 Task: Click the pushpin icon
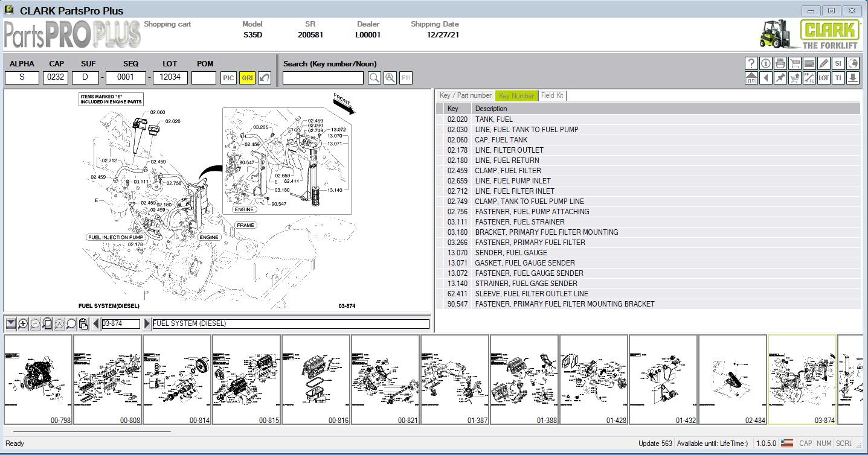click(x=780, y=78)
